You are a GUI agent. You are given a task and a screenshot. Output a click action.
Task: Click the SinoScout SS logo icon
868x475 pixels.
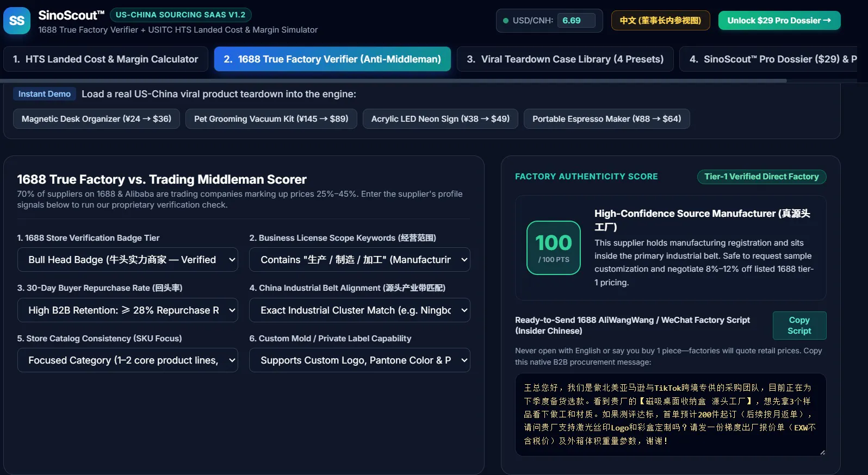17,21
